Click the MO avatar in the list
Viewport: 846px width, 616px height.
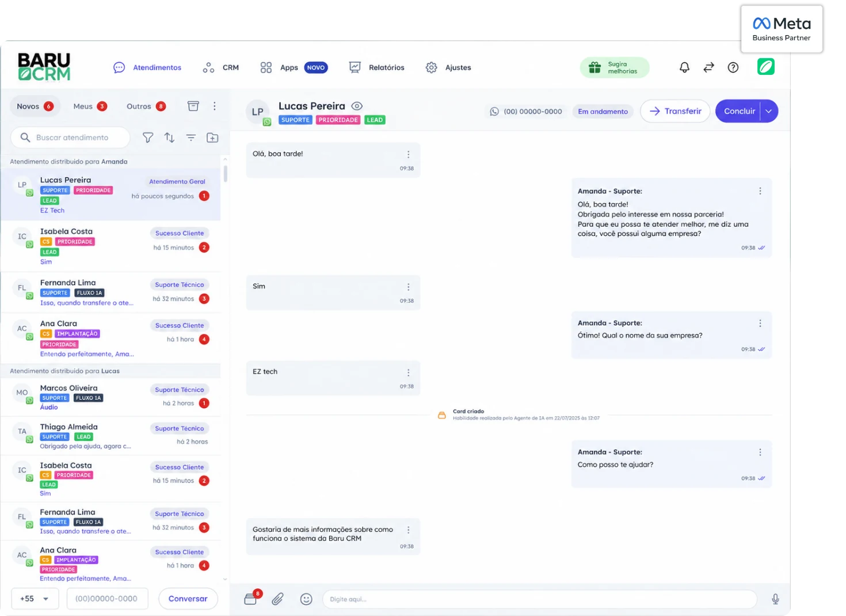[x=22, y=393]
